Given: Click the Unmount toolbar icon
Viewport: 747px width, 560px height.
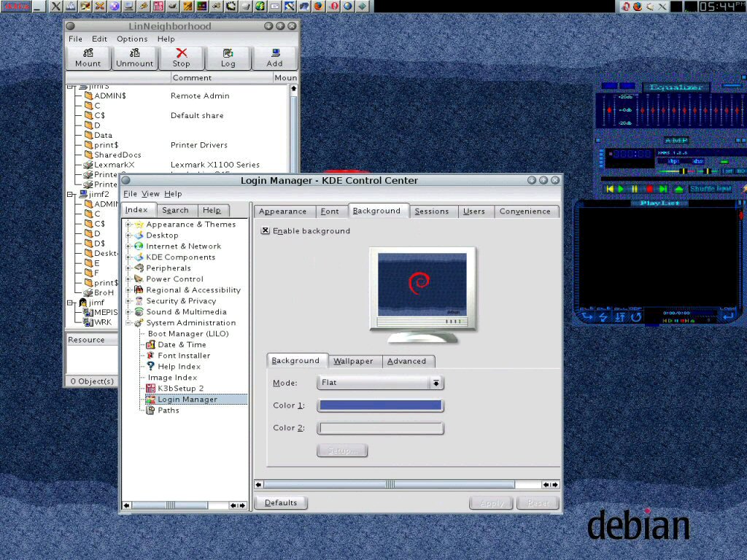Looking at the screenshot, I should click(x=135, y=58).
